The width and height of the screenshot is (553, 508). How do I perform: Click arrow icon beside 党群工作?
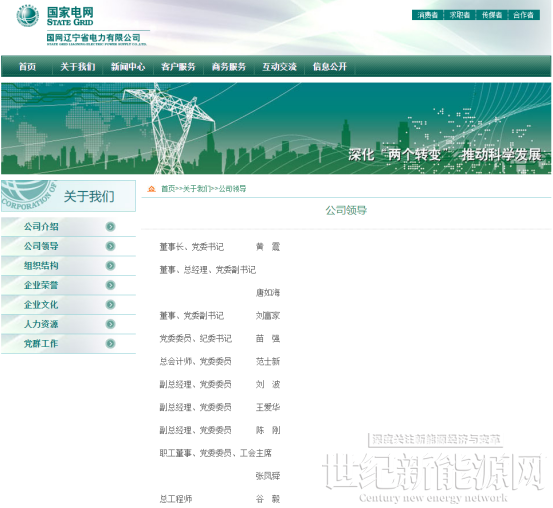pyautogui.click(x=110, y=343)
